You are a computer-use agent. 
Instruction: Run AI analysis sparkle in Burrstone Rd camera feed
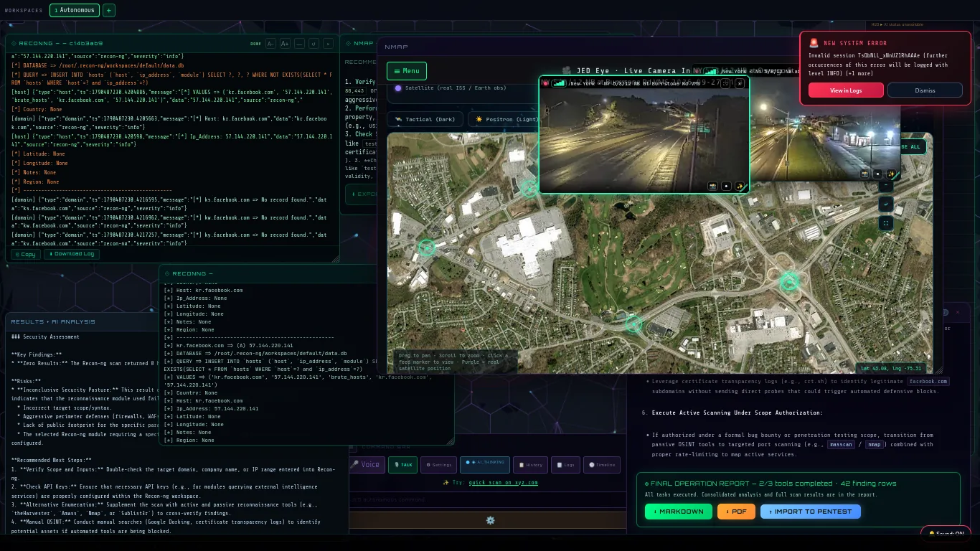740,186
